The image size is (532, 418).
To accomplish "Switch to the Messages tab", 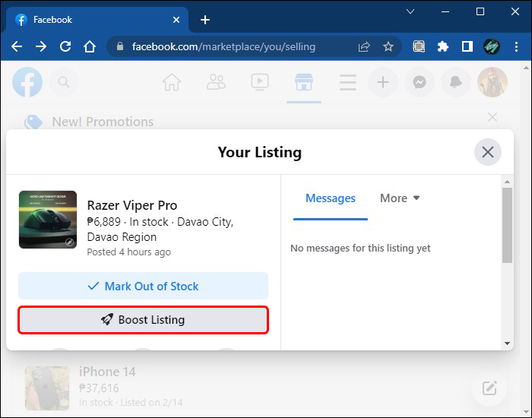I will click(331, 198).
